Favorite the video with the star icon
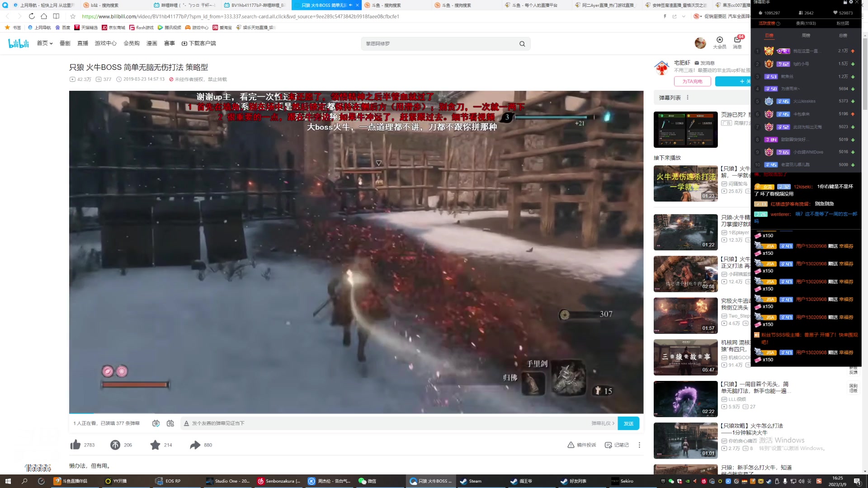This screenshot has width=868, height=488. 155,445
